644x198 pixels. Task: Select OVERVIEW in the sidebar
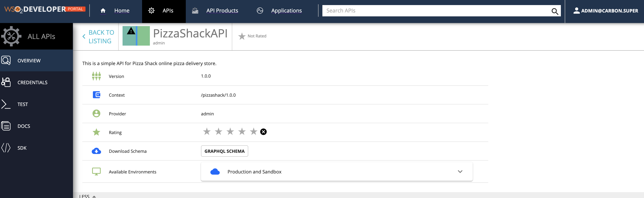point(36,60)
